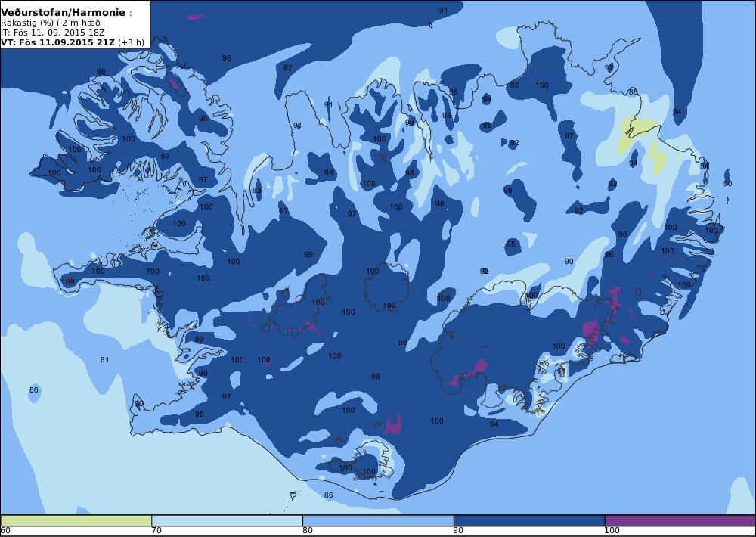756x537 pixels.
Task: Click the humidity value "93" on the map
Action: (x=257, y=190)
